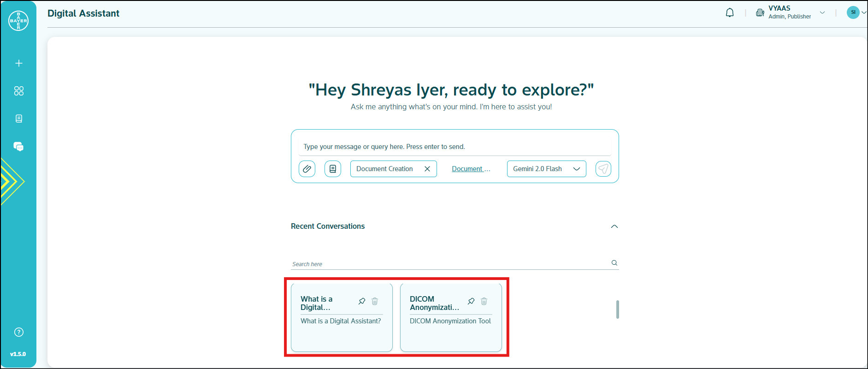Collapse the Recent Conversations section
The height and width of the screenshot is (369, 868).
click(x=614, y=226)
